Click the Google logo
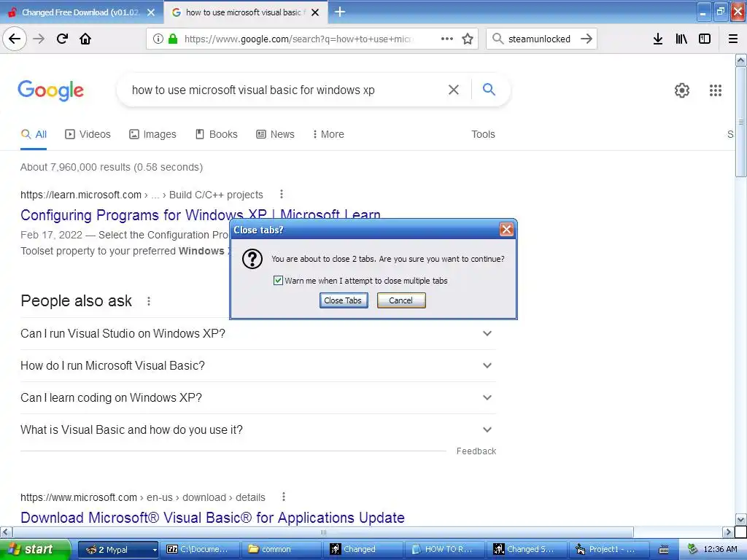This screenshot has width=747, height=560. (50, 90)
